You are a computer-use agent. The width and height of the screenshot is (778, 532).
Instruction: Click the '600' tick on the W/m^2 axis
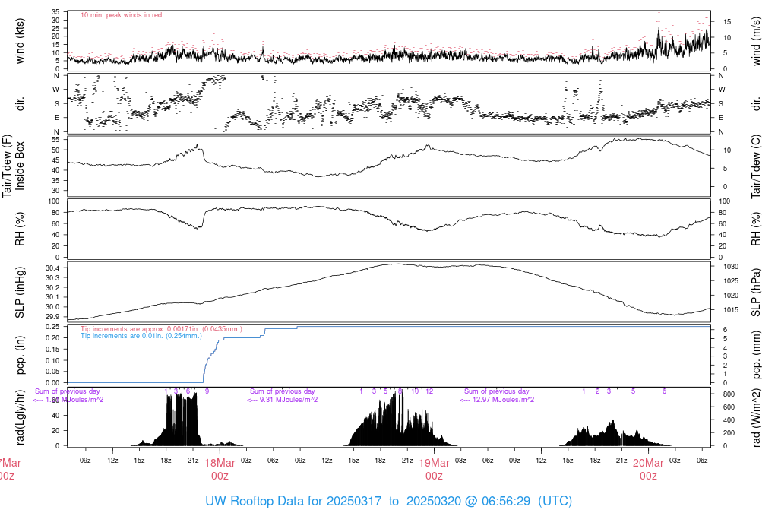click(x=729, y=407)
